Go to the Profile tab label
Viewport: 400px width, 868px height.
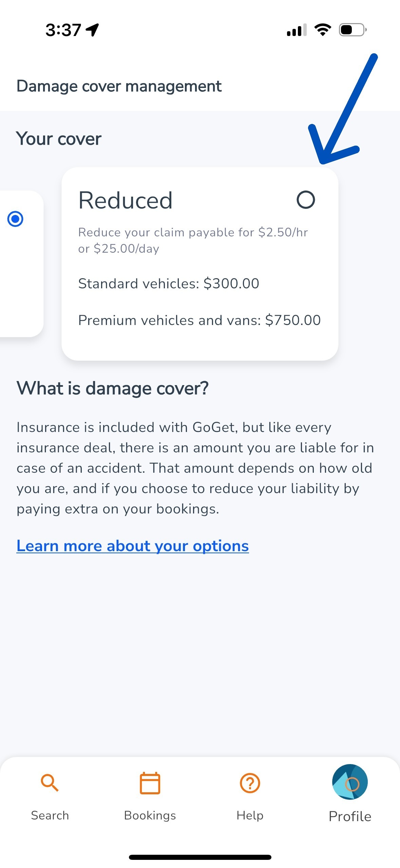point(350,816)
